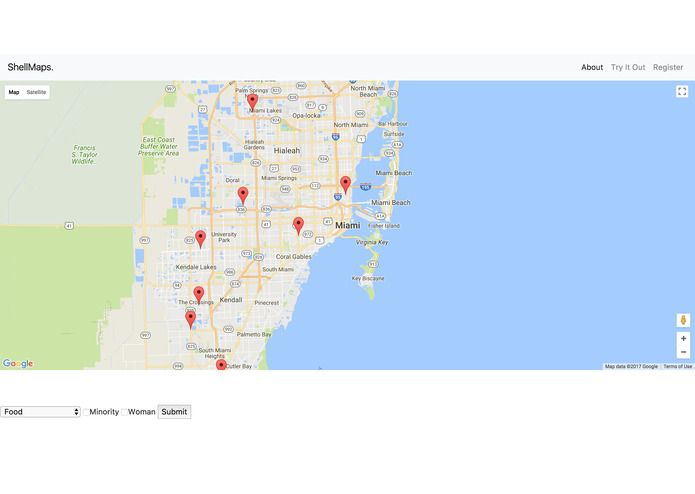Click the Submit button
The width and height of the screenshot is (695, 494).
tap(174, 412)
